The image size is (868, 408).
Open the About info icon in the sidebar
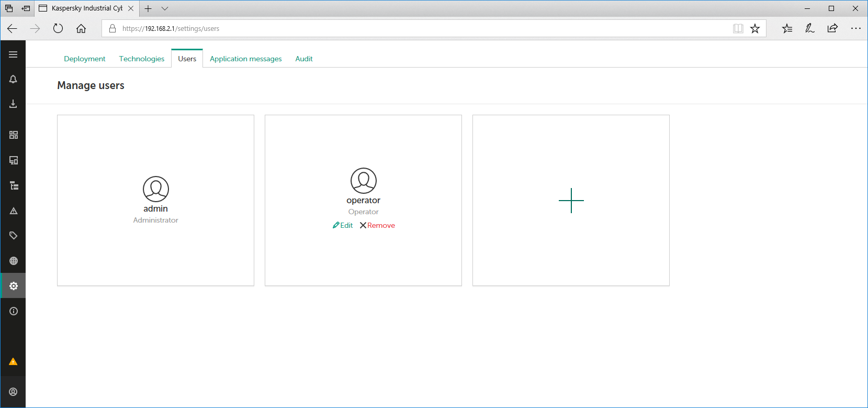(x=14, y=311)
